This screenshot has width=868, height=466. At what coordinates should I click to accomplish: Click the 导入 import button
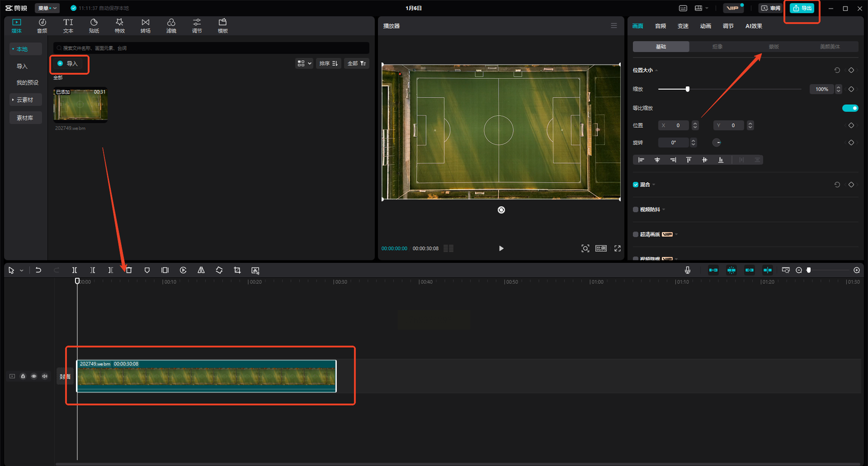pyautogui.click(x=69, y=63)
